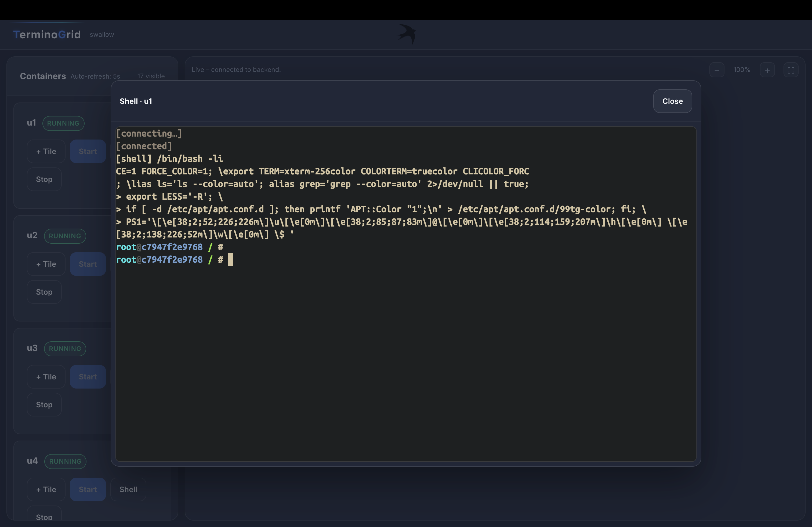Toggle the fullscreen expand icon
Screen dimensions: 812x527
point(791,70)
